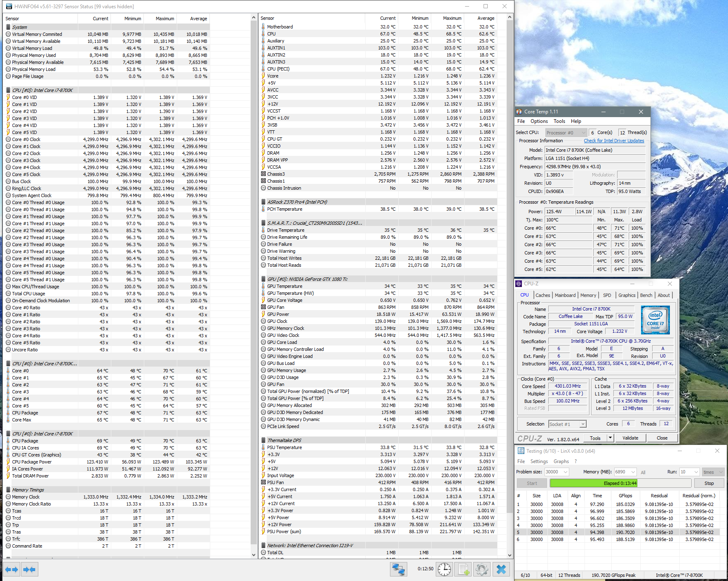Click the green Elapsed progress bar in LinX

point(620,483)
